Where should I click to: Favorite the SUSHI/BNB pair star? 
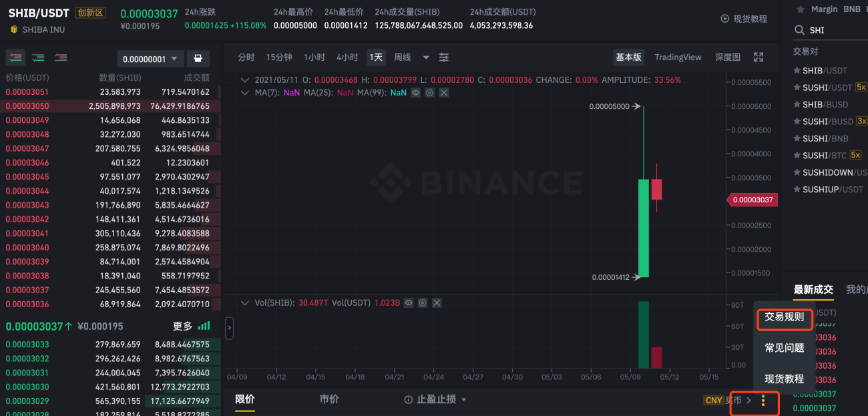click(797, 138)
